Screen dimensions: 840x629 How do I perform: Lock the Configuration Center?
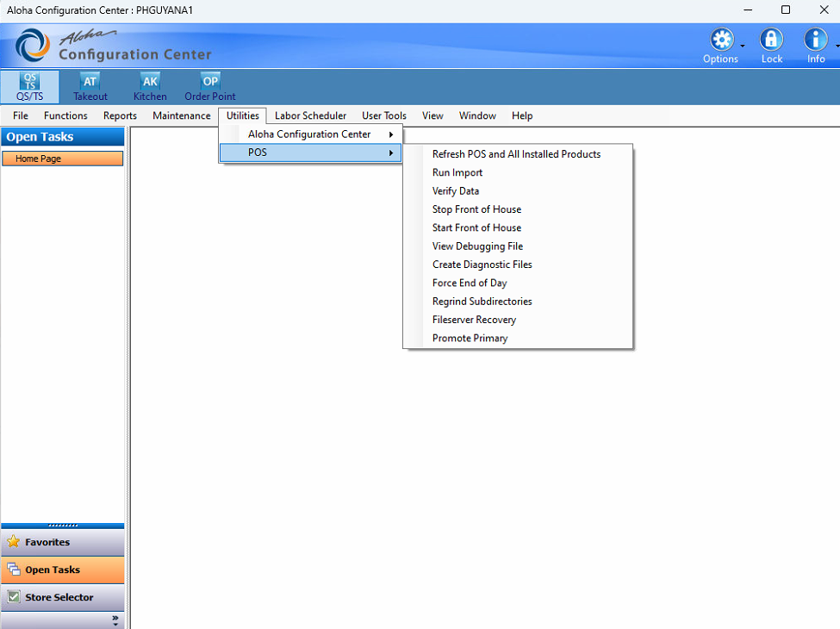[x=771, y=46]
